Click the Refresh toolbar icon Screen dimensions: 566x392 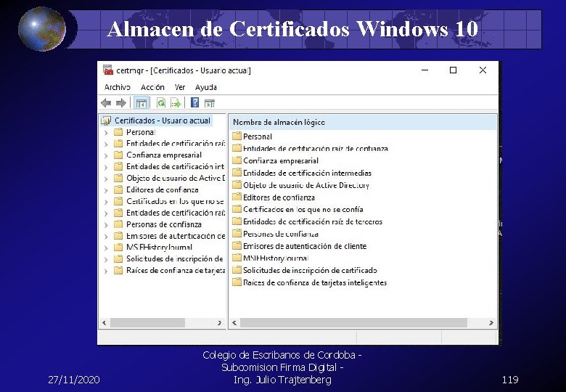(161, 103)
